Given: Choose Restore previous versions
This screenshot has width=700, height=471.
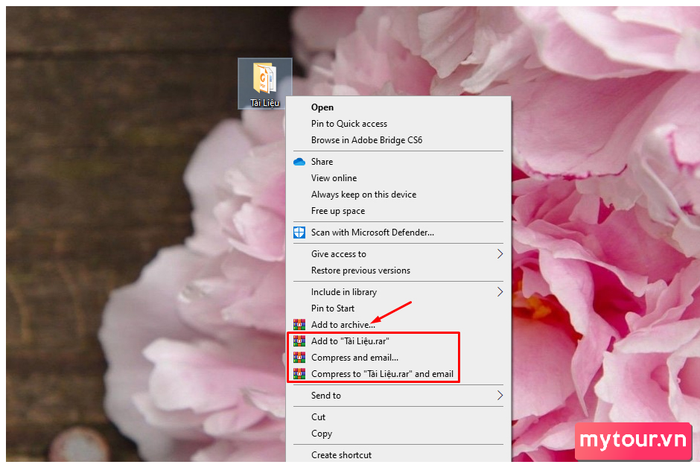Looking at the screenshot, I should 398,271.
